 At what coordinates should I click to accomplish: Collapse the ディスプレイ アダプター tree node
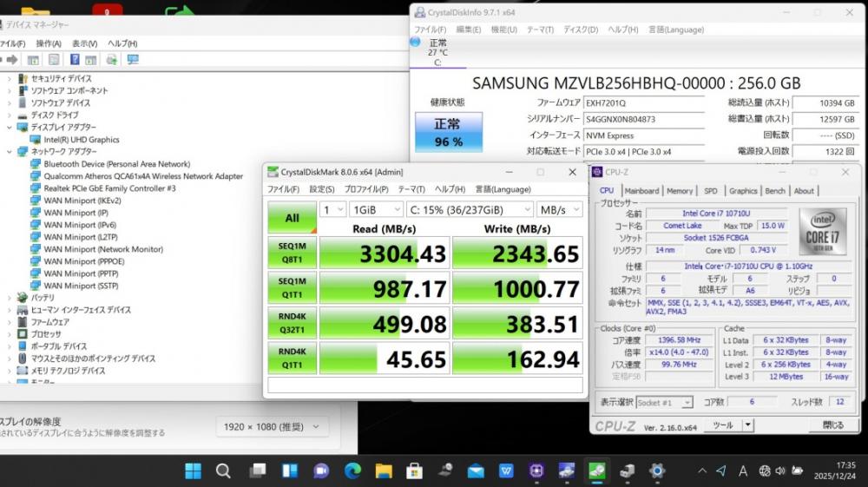point(10,127)
